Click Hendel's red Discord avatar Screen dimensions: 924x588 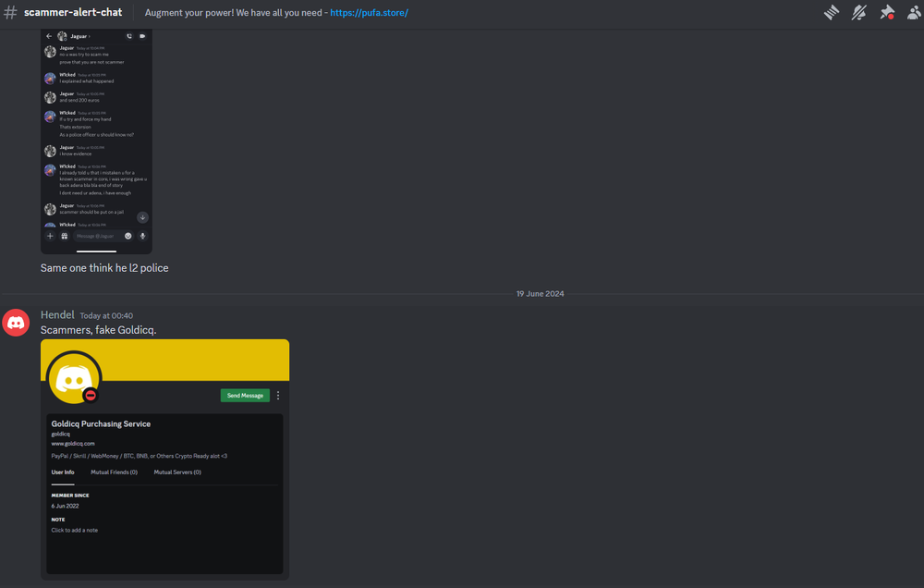(16, 322)
